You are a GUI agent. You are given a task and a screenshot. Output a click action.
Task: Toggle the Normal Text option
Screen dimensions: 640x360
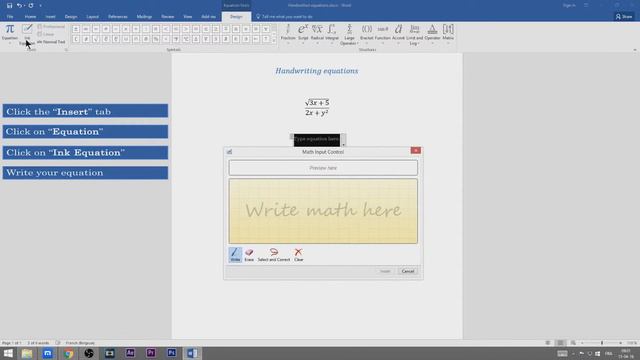(x=51, y=42)
